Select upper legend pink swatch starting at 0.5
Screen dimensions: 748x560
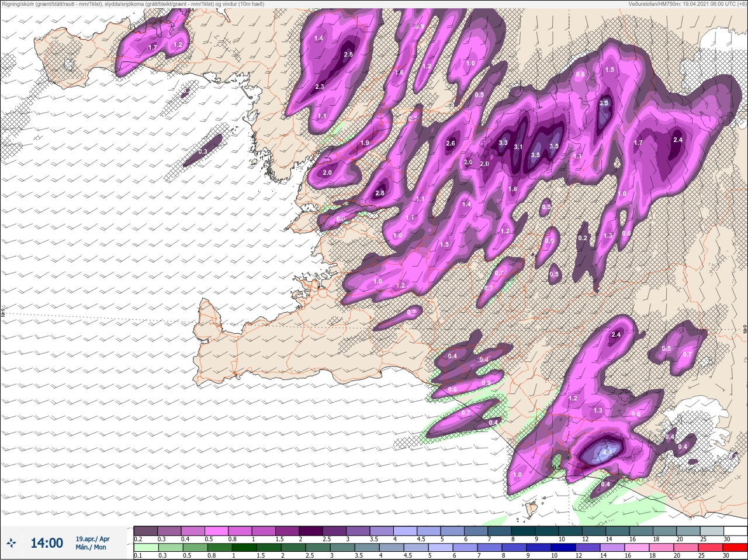coord(216,531)
